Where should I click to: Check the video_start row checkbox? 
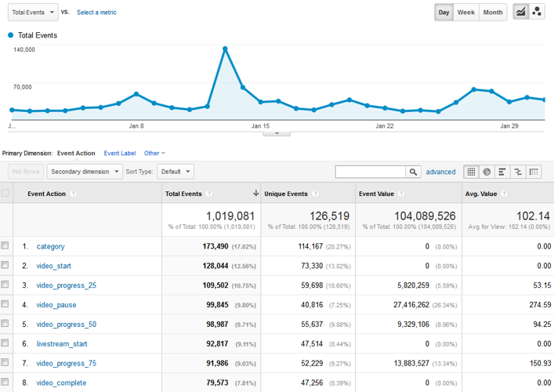point(5,265)
